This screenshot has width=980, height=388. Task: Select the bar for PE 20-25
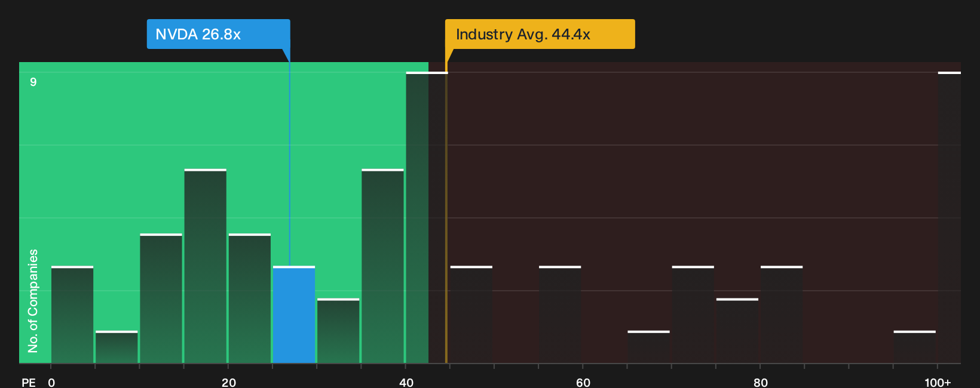tap(250, 298)
